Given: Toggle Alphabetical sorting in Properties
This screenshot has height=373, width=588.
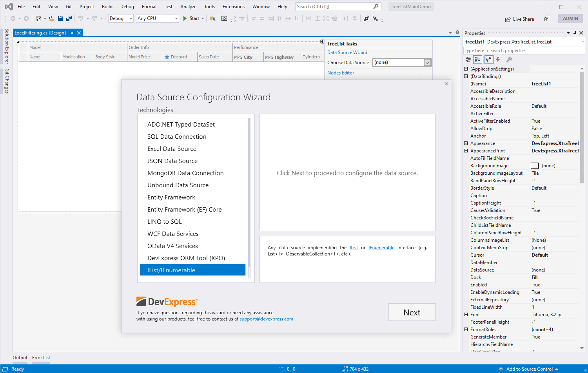Looking at the screenshot, I should (x=477, y=60).
